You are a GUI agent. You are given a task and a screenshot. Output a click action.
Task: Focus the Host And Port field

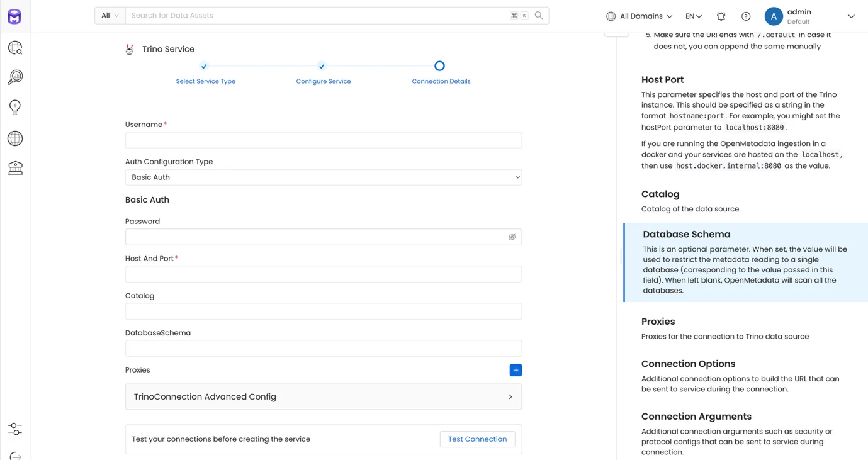pyautogui.click(x=324, y=274)
